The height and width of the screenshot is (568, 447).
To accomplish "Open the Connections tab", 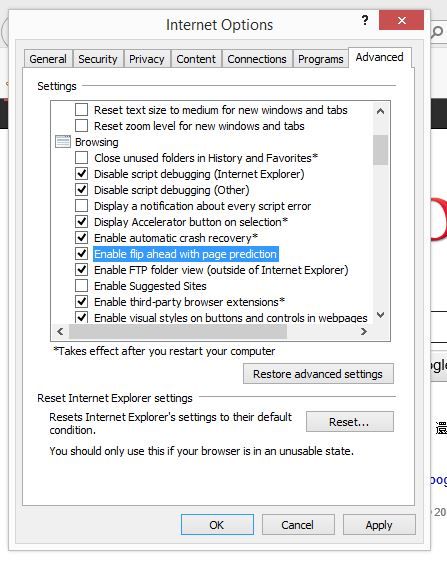I will [257, 59].
